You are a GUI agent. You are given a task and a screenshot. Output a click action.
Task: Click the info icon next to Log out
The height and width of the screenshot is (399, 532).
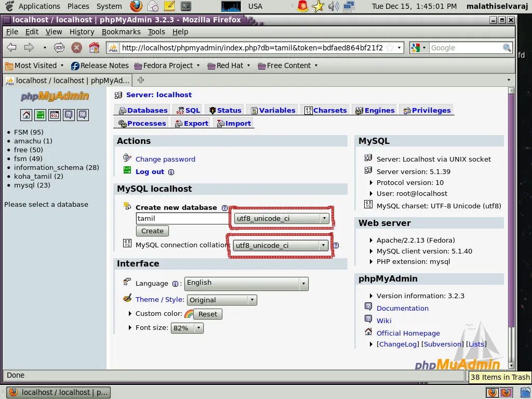[x=171, y=172]
